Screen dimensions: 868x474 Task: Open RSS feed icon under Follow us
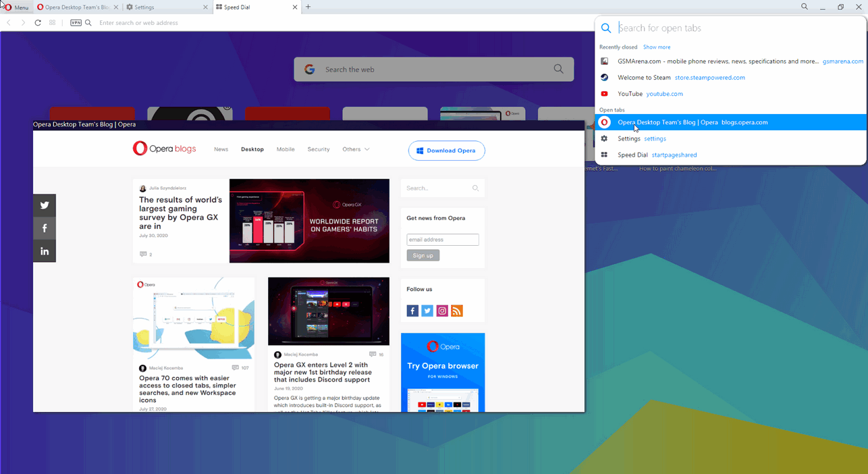click(x=457, y=311)
